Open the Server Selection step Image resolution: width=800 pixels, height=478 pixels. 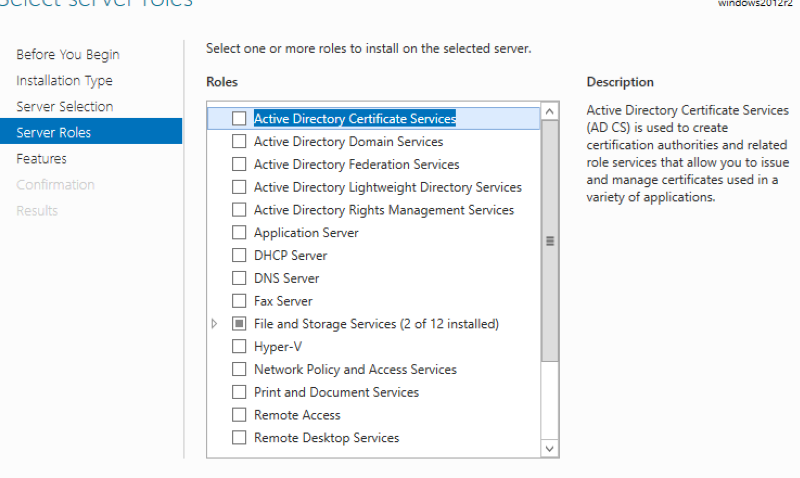[x=65, y=107]
